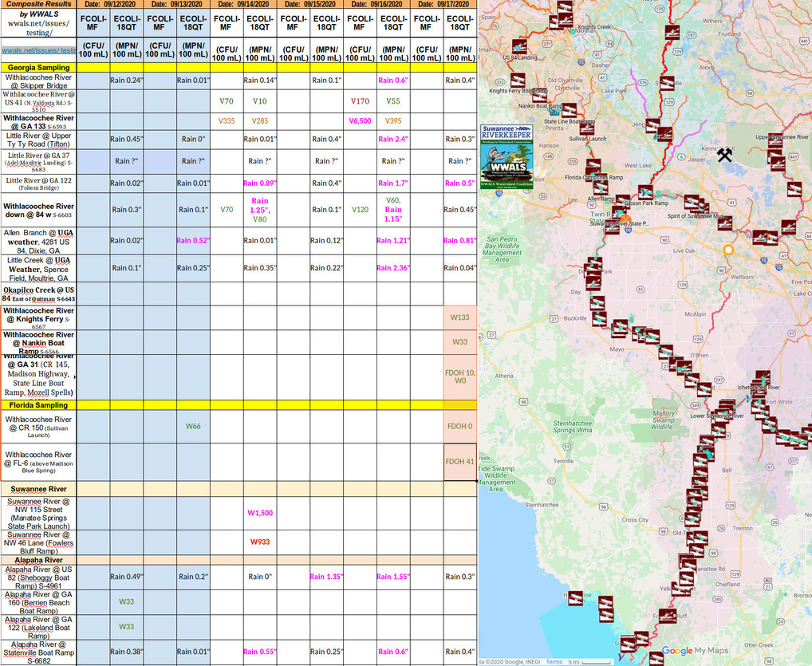Viewport: 812px width, 666px height.
Task: Open the map Terms link
Action: [554, 662]
